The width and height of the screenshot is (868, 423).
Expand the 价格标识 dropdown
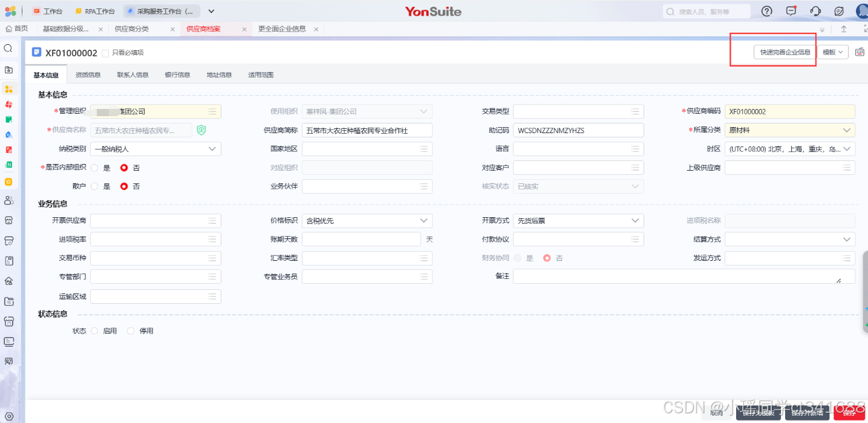(423, 221)
